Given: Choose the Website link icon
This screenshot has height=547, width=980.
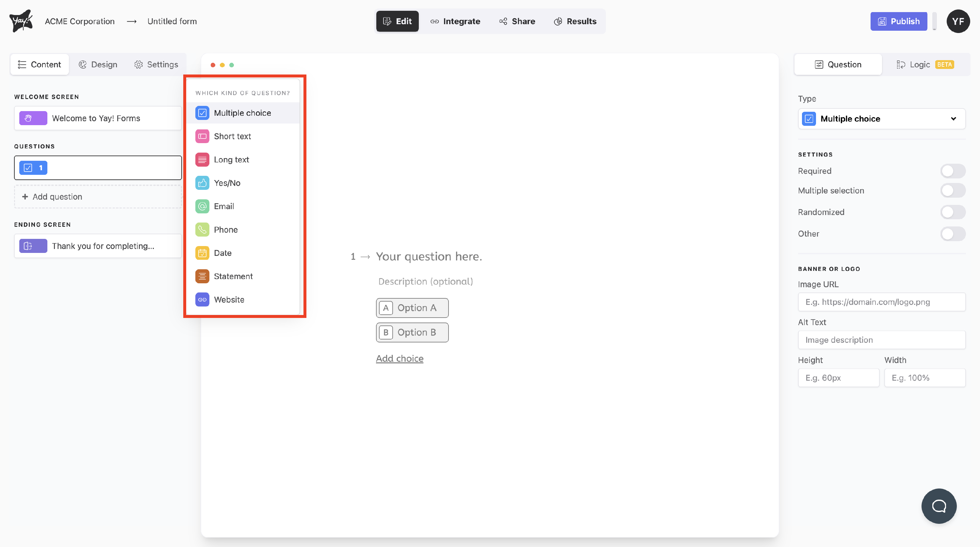Looking at the screenshot, I should click(x=202, y=300).
